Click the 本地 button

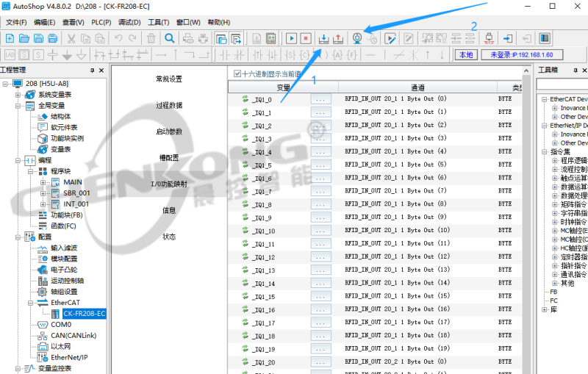(465, 55)
